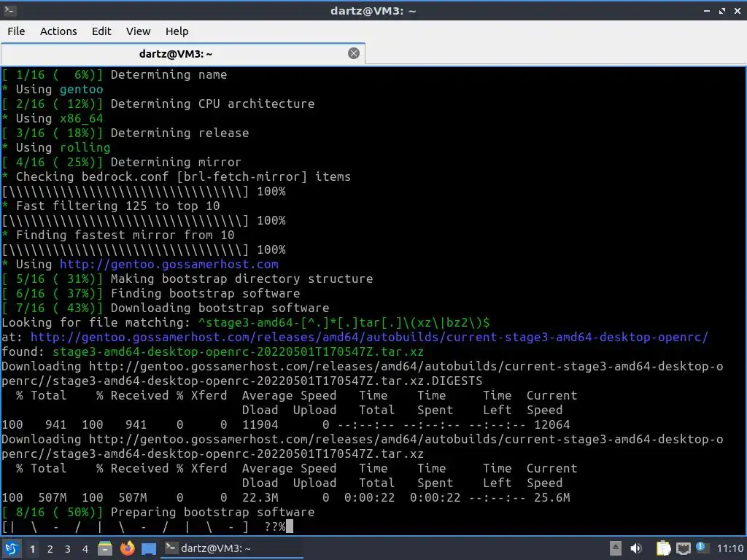
Task: Open the Help menu
Action: tap(177, 31)
